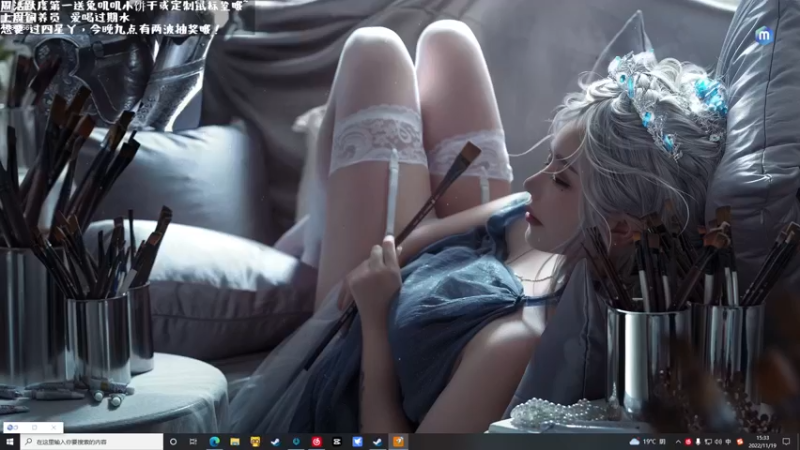Open File Explorer from the taskbar

tap(235, 442)
